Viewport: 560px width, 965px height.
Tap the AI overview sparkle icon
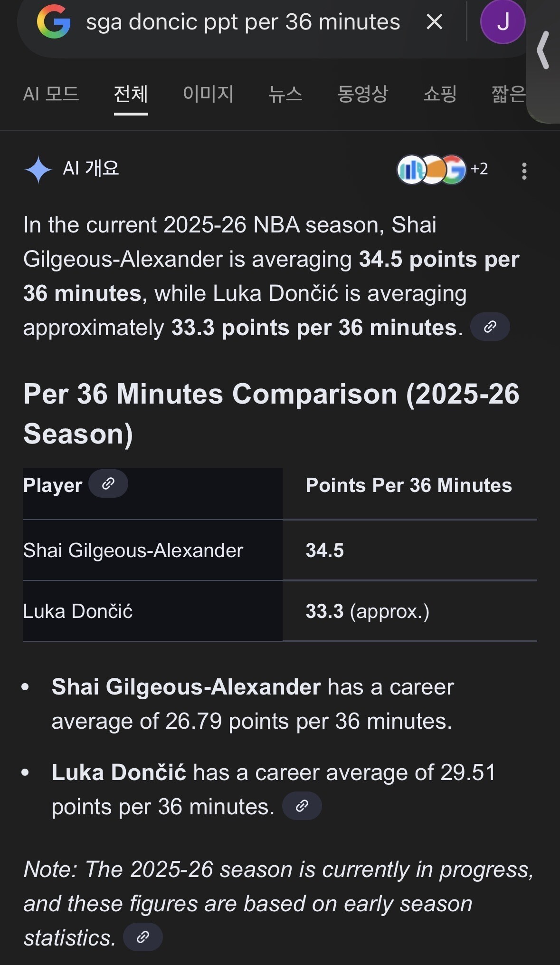[38, 169]
